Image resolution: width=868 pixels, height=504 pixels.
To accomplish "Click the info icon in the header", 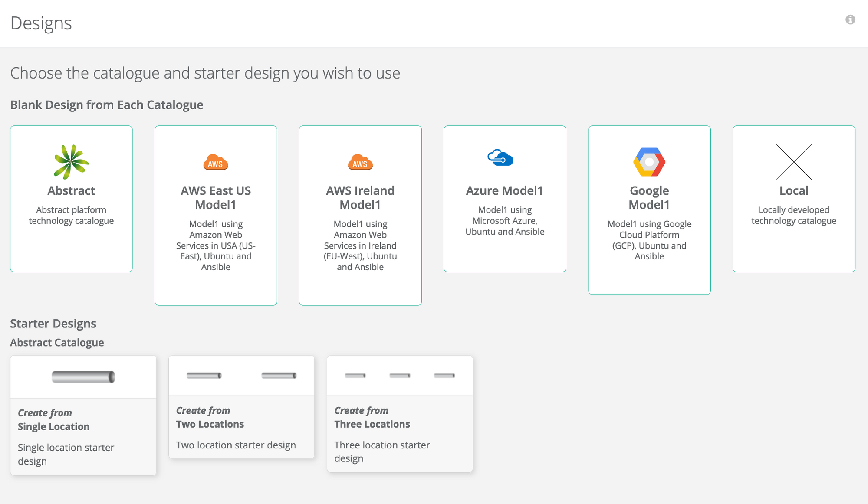I will point(850,20).
